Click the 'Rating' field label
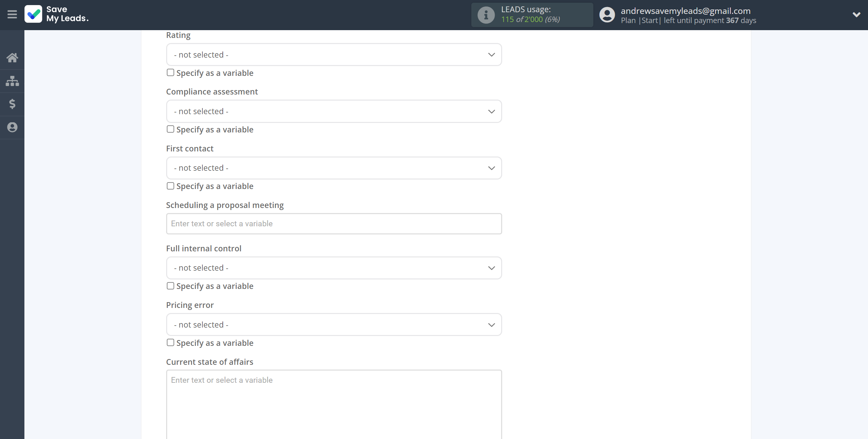 coord(178,35)
